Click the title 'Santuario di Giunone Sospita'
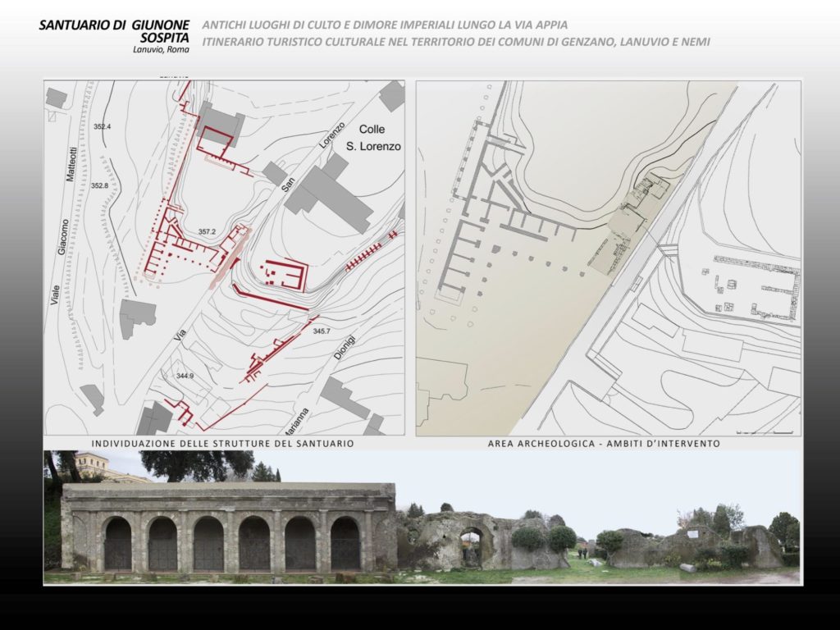 point(114,31)
